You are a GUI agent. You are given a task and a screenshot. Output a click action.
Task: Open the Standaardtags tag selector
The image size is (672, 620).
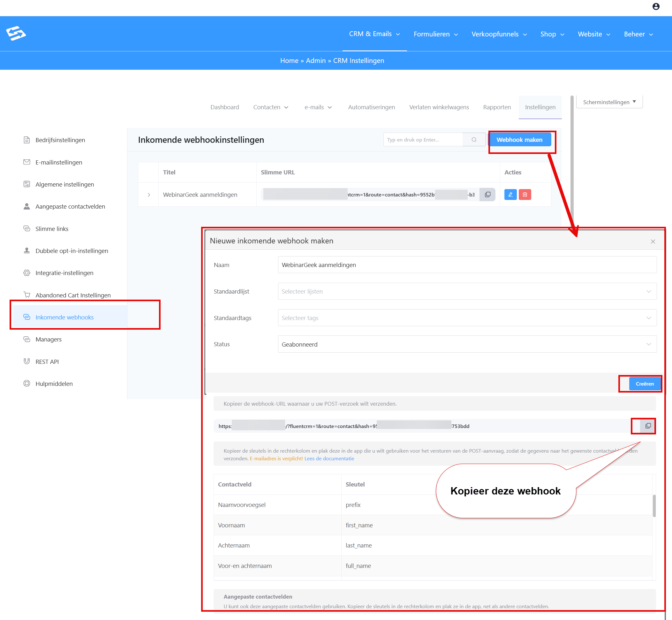467,318
